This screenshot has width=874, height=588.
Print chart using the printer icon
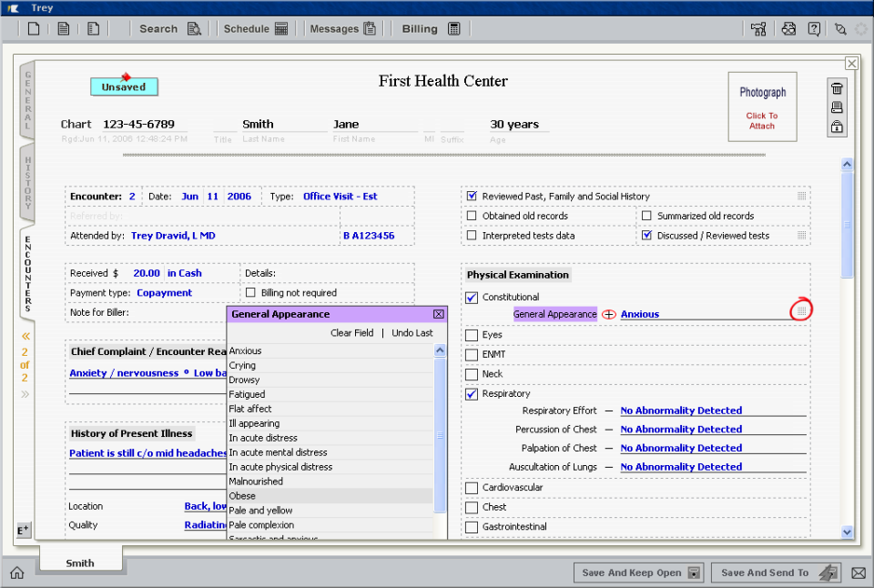(x=837, y=107)
